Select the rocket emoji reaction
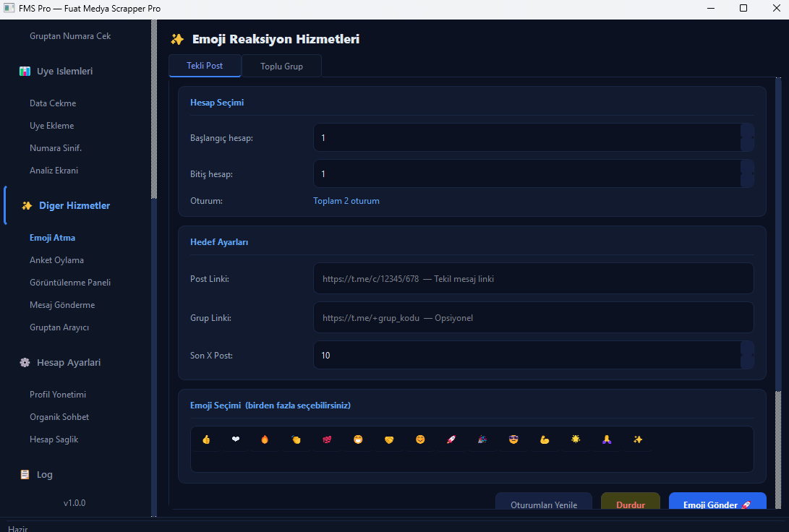Viewport: 789px width, 532px height. coord(451,439)
